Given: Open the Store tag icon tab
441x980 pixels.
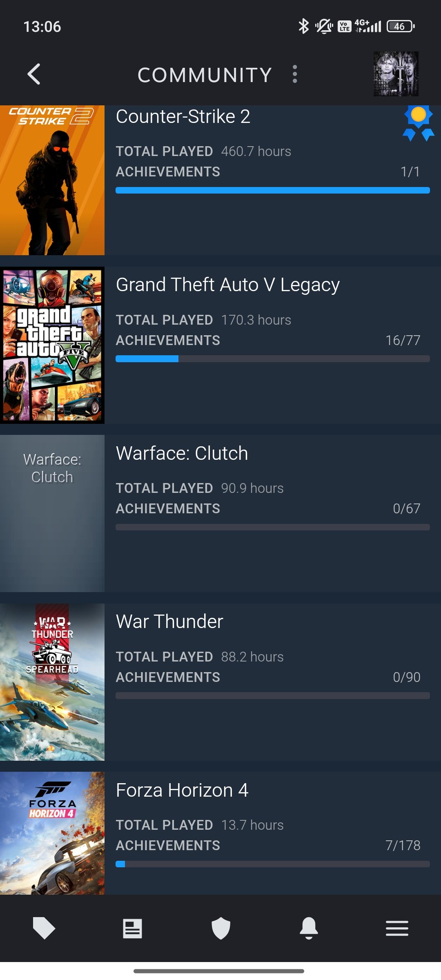Looking at the screenshot, I should [x=44, y=928].
